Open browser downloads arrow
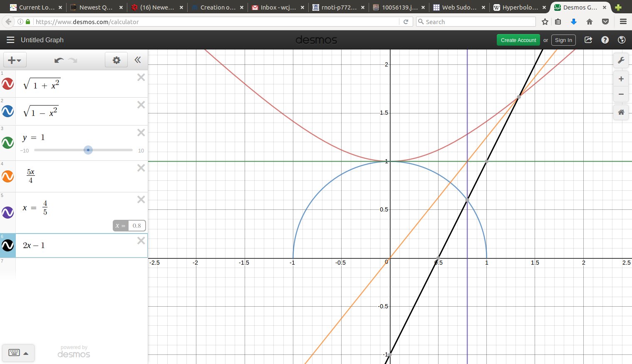This screenshot has width=632, height=364. pos(574,22)
